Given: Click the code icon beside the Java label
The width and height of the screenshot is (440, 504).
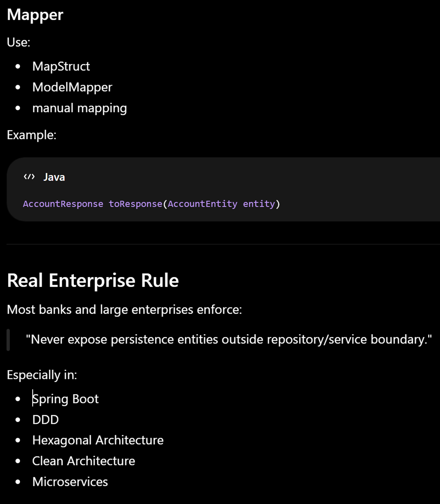Looking at the screenshot, I should pyautogui.click(x=29, y=177).
